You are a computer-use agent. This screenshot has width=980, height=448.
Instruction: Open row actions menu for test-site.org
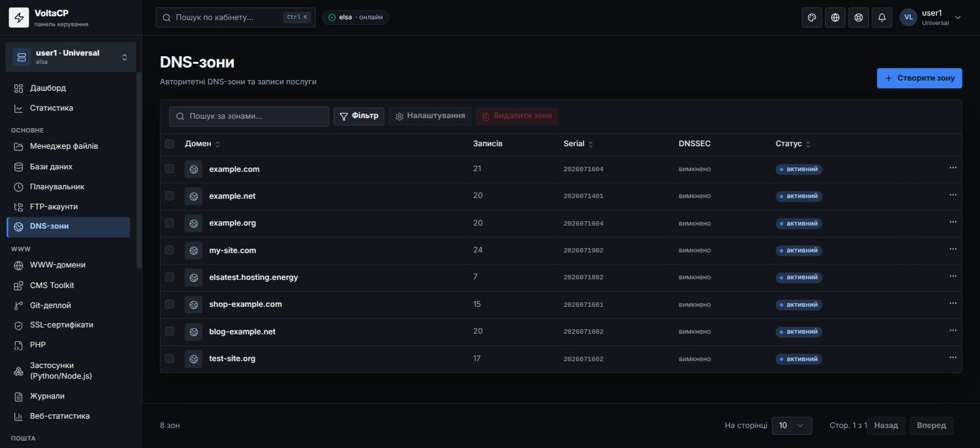tap(952, 357)
